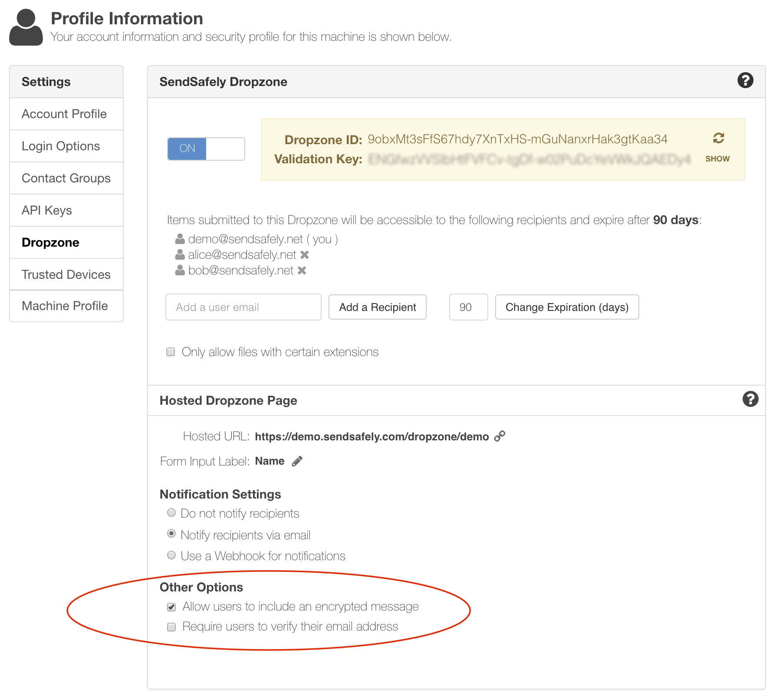Select Use a Webhook for notifications
The height and width of the screenshot is (700, 776).
tap(171, 555)
